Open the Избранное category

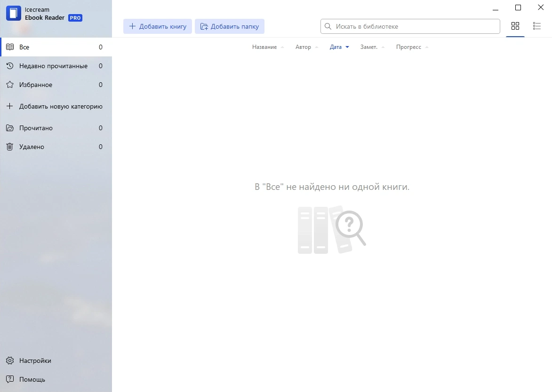point(56,85)
